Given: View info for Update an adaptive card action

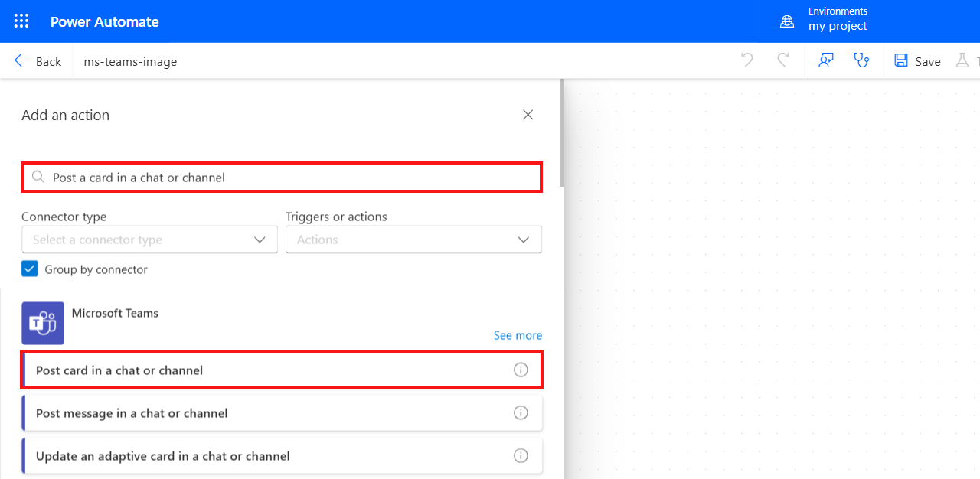Looking at the screenshot, I should click(521, 455).
